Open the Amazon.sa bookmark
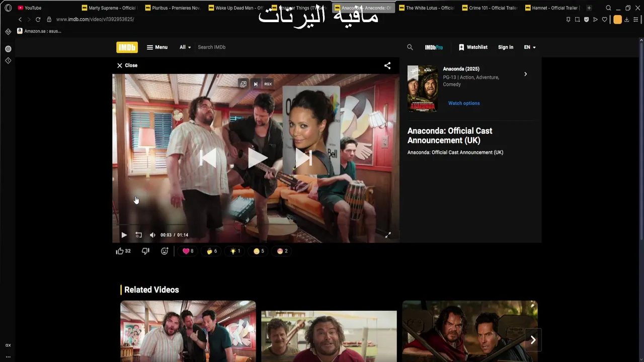 click(x=39, y=31)
